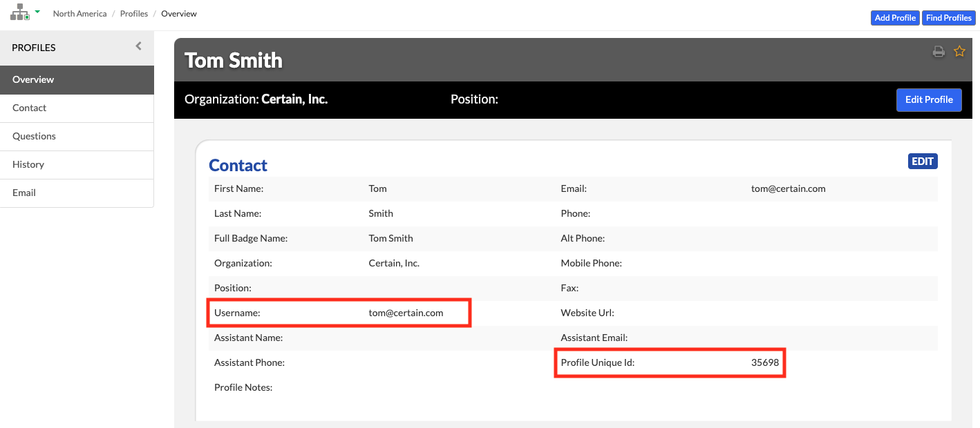Click the Profile Unique Id label
This screenshot has height=428, width=980.
point(598,362)
